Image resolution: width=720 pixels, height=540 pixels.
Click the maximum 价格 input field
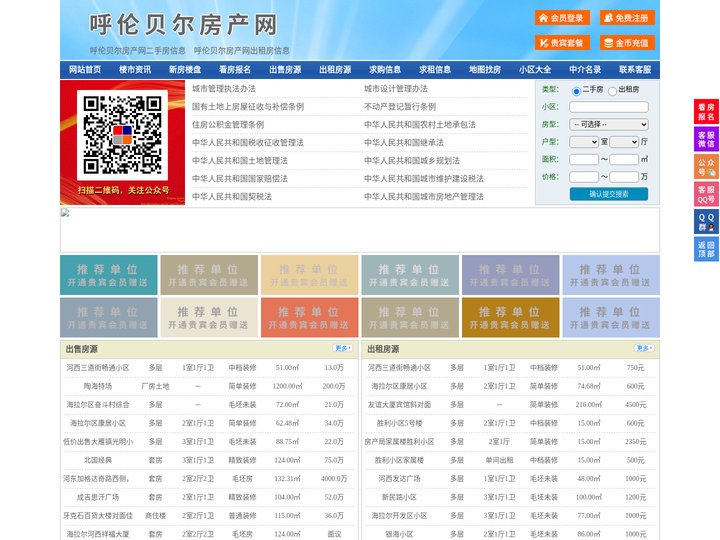coord(624,177)
